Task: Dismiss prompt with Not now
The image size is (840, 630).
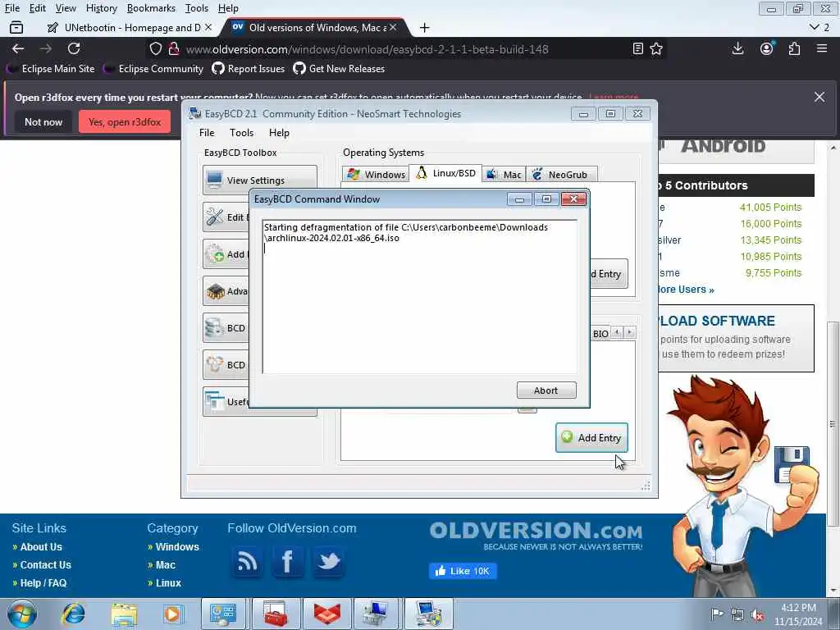Action: point(43,121)
